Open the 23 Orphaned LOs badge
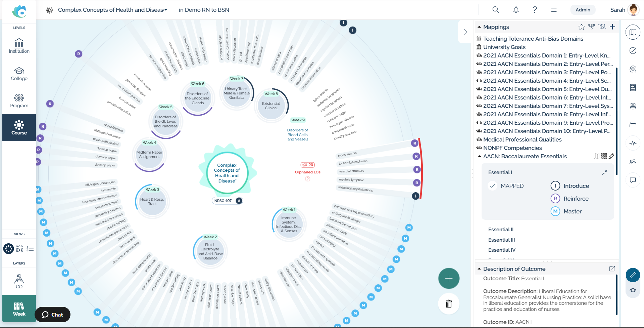This screenshot has height=328, width=644. tap(307, 165)
